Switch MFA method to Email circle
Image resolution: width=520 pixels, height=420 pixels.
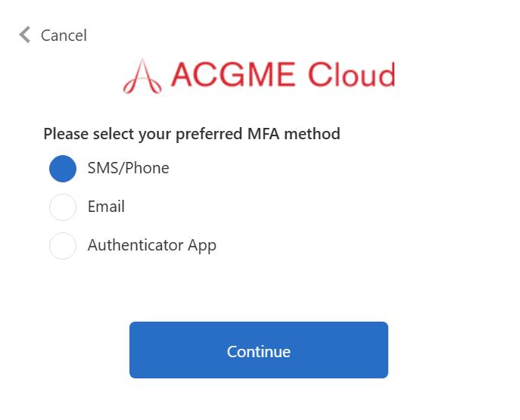coord(63,207)
